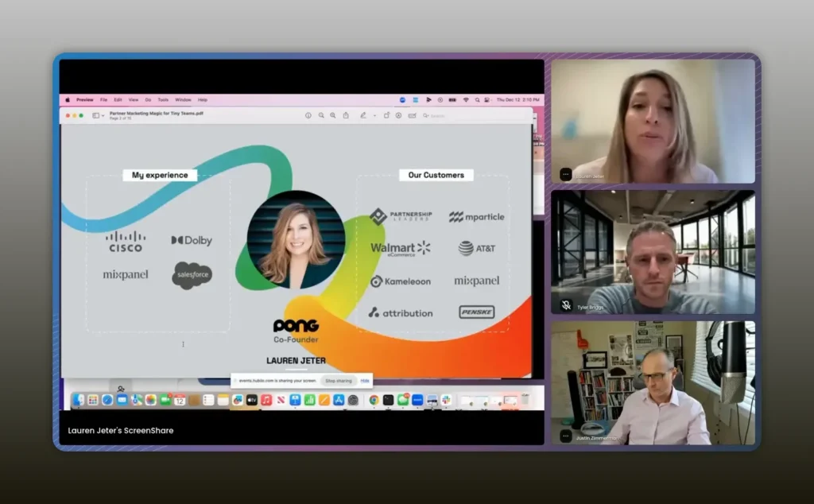
Task: Open Google Chrome from the Dock
Action: pos(374,400)
